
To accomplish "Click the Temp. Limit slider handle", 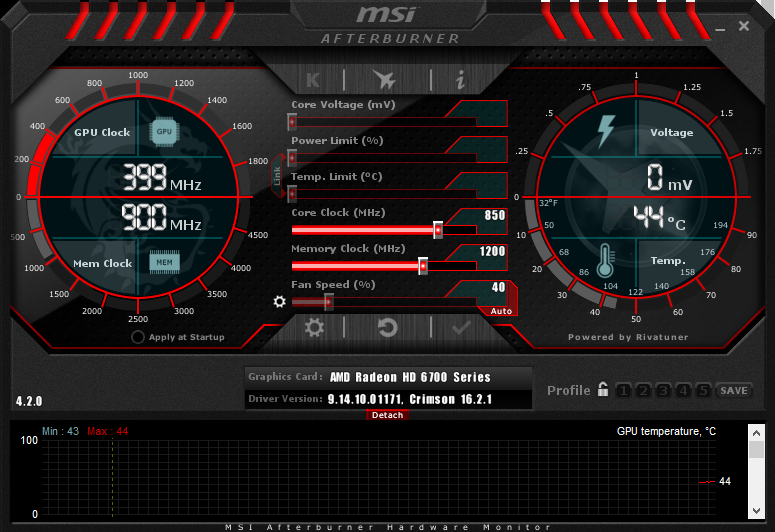I will (292, 193).
